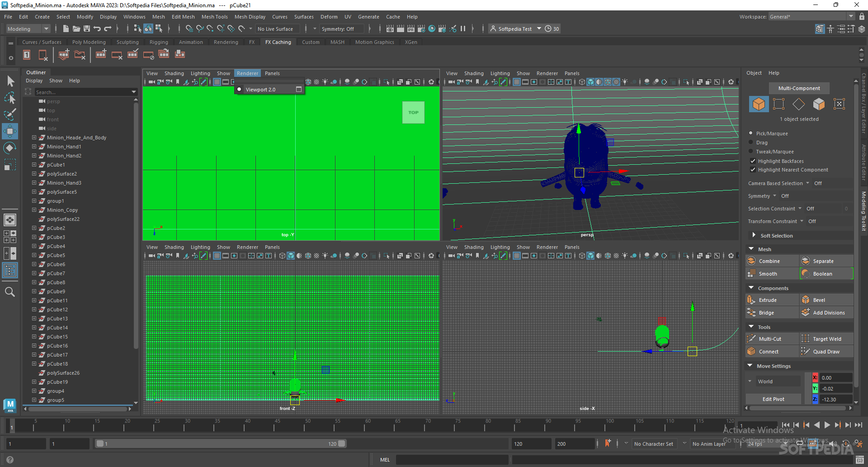The height and width of the screenshot is (467, 868).
Task: Open Selection Constraint dropdown
Action: coord(800,209)
